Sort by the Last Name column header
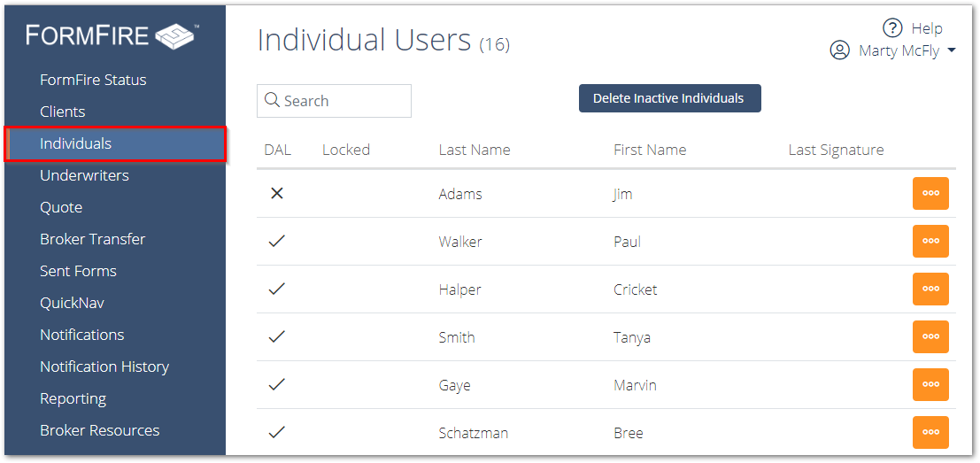 pos(475,150)
